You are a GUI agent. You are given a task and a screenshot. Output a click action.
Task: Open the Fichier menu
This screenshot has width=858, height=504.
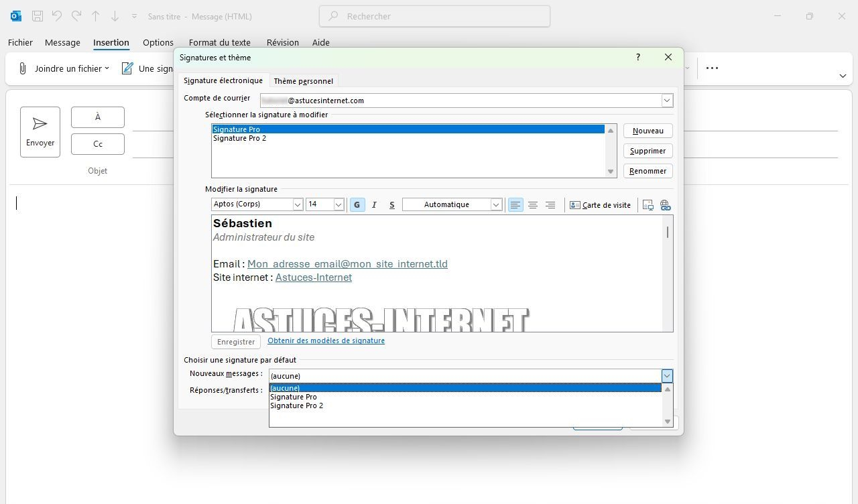pos(20,42)
